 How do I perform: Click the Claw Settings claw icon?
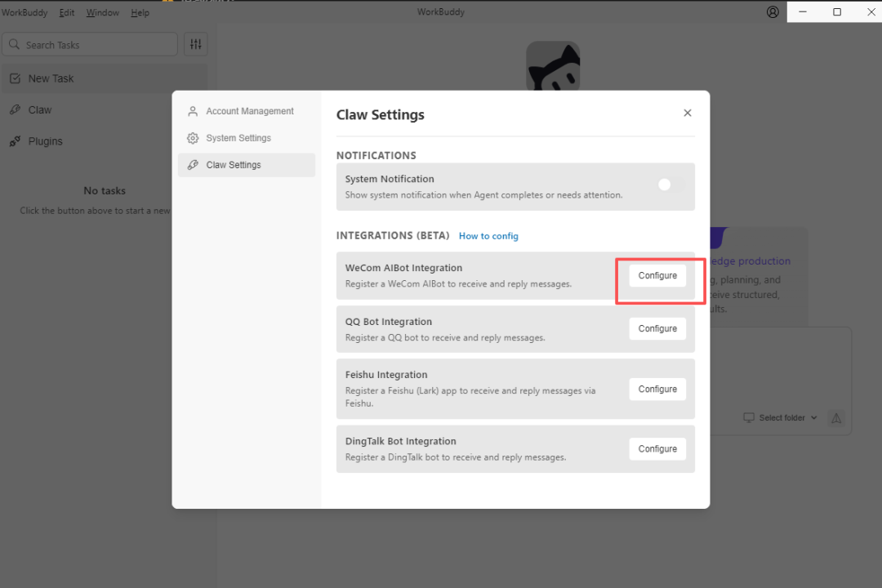(193, 165)
